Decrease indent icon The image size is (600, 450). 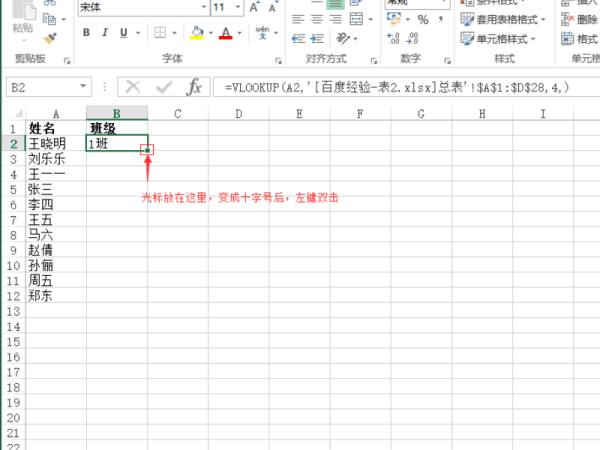tap(298, 38)
